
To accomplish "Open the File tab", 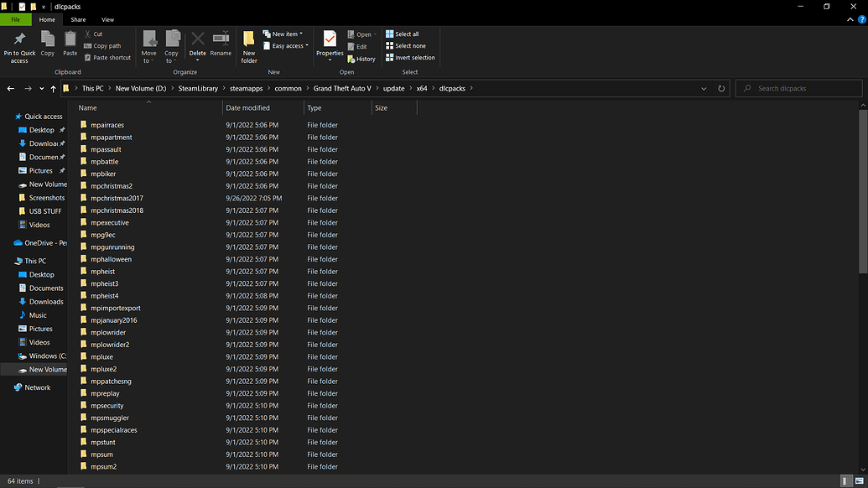I will click(x=15, y=19).
